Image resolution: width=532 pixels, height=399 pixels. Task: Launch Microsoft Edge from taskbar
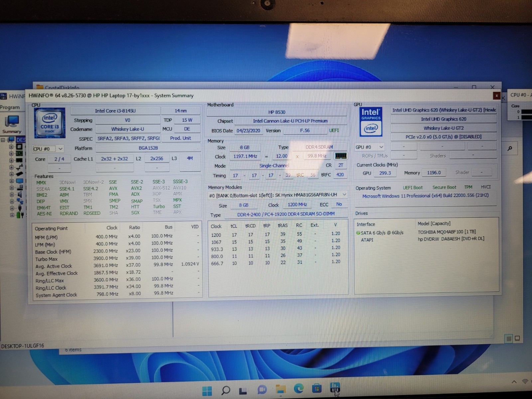coord(299,388)
